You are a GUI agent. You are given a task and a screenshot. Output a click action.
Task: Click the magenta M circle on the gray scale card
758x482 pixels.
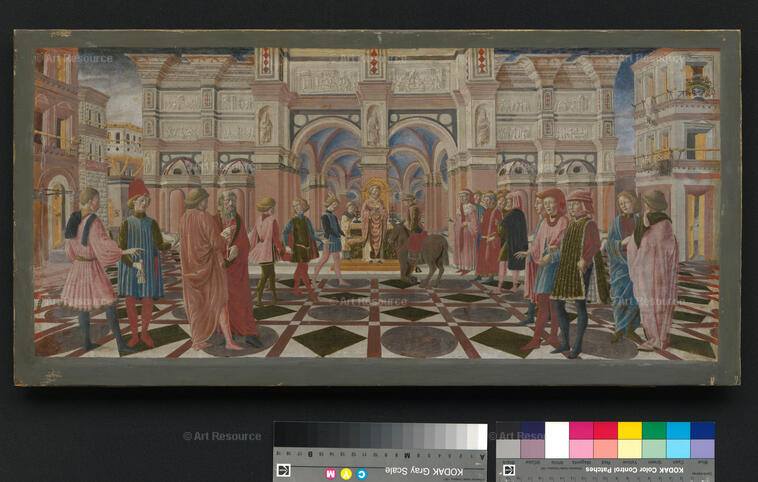(x=331, y=473)
